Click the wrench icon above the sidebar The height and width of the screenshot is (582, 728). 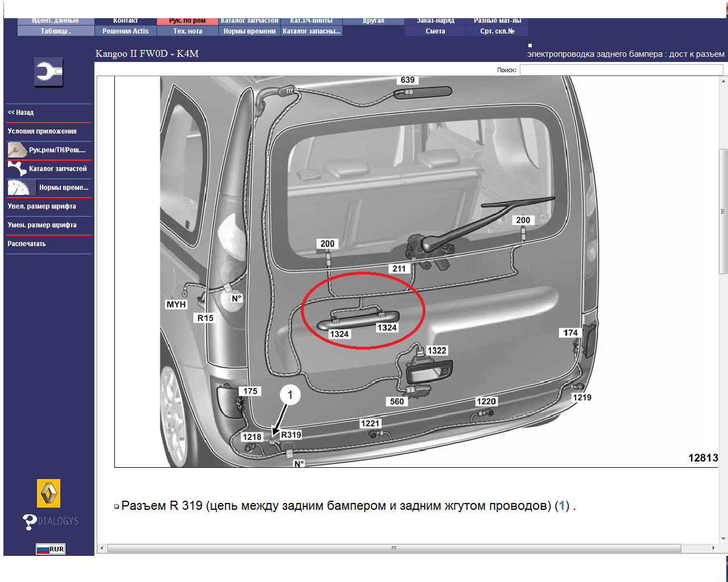point(48,72)
